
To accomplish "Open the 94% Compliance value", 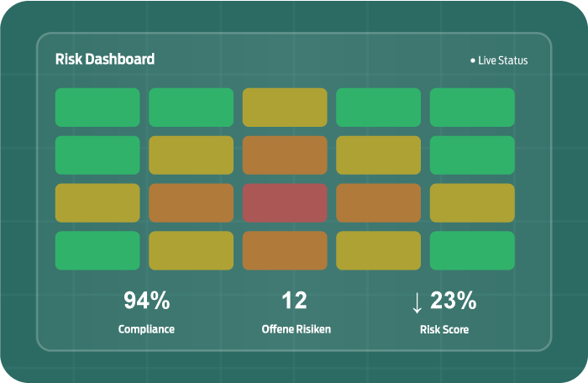I will (x=146, y=301).
